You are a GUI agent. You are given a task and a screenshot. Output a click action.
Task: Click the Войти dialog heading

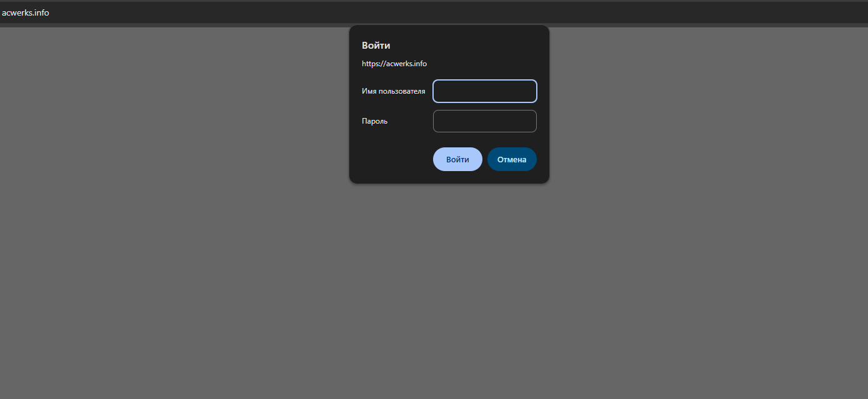[376, 46]
